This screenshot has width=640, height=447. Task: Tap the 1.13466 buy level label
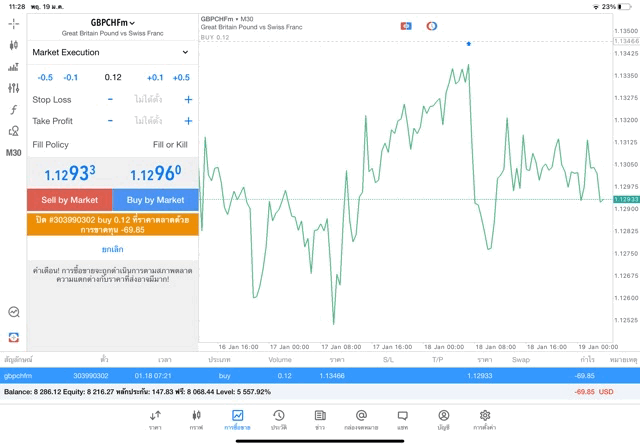(x=627, y=41)
